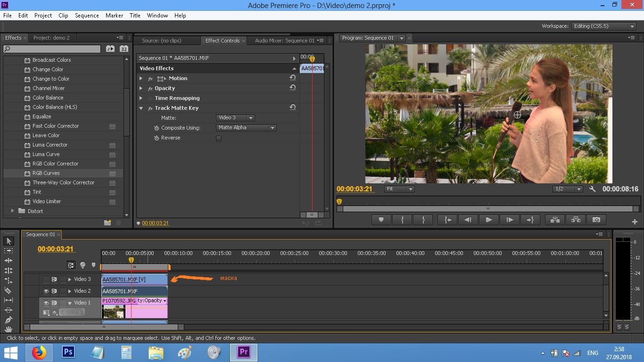Open the Composite Using Matte Alpha dropdown
Screen dimensions: 644x362
tap(246, 128)
